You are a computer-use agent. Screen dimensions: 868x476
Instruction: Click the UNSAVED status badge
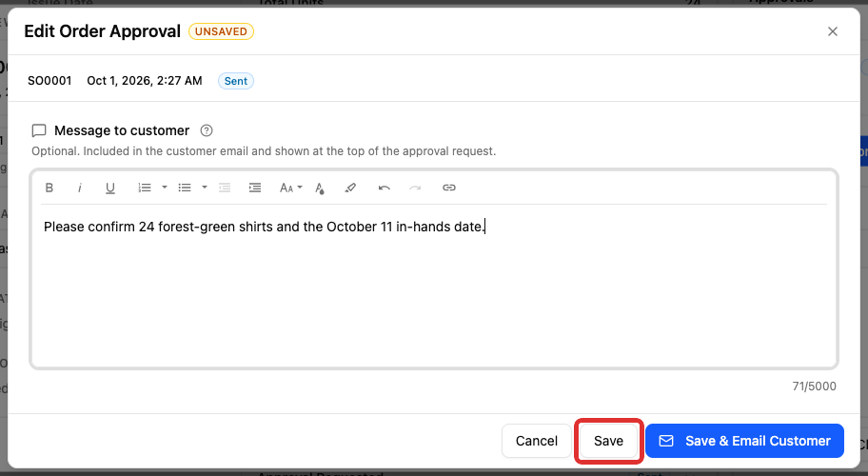(221, 31)
